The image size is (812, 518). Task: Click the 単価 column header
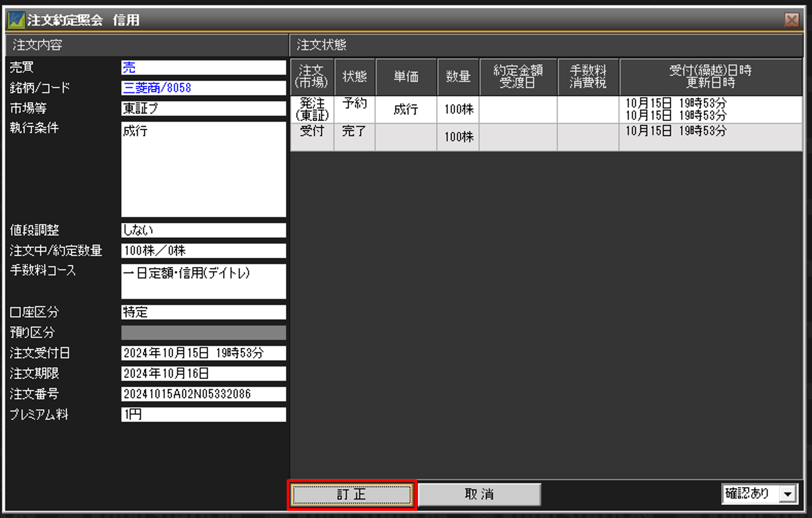(x=406, y=77)
